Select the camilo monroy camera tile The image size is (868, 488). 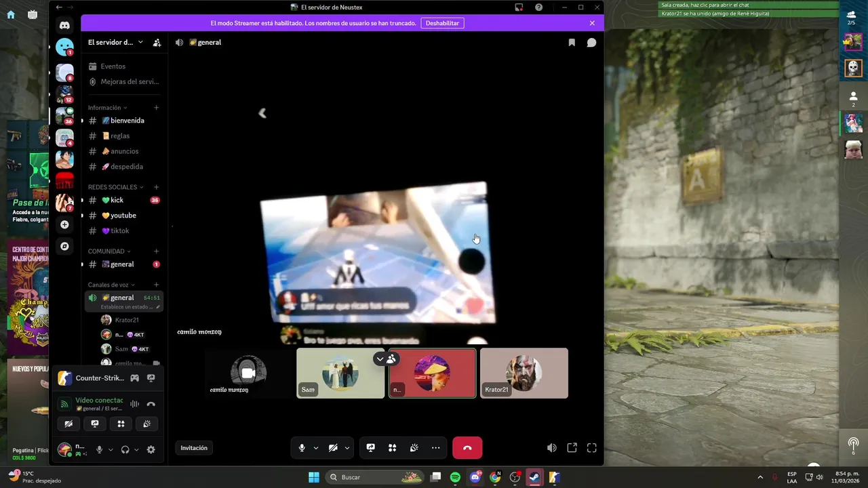(248, 373)
